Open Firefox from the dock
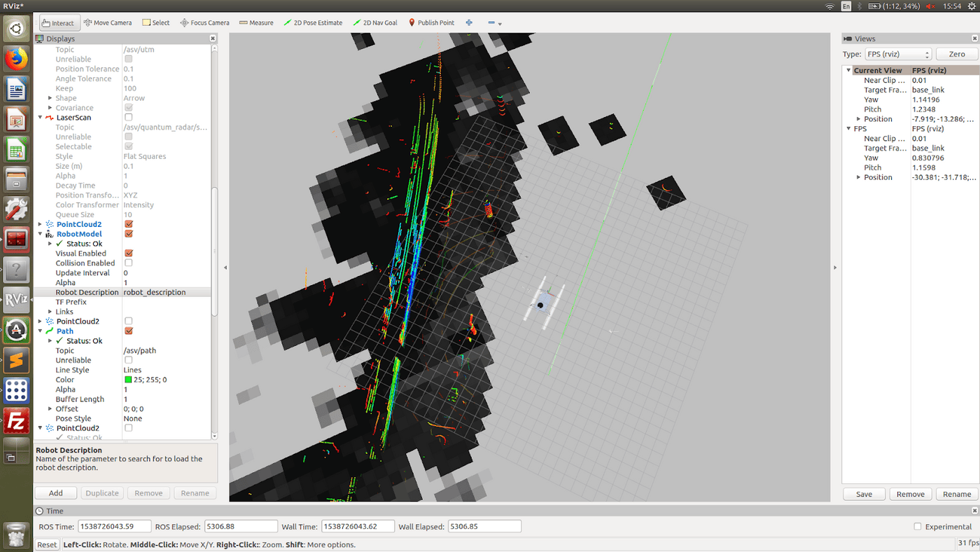This screenshot has height=552, width=980. click(x=16, y=59)
